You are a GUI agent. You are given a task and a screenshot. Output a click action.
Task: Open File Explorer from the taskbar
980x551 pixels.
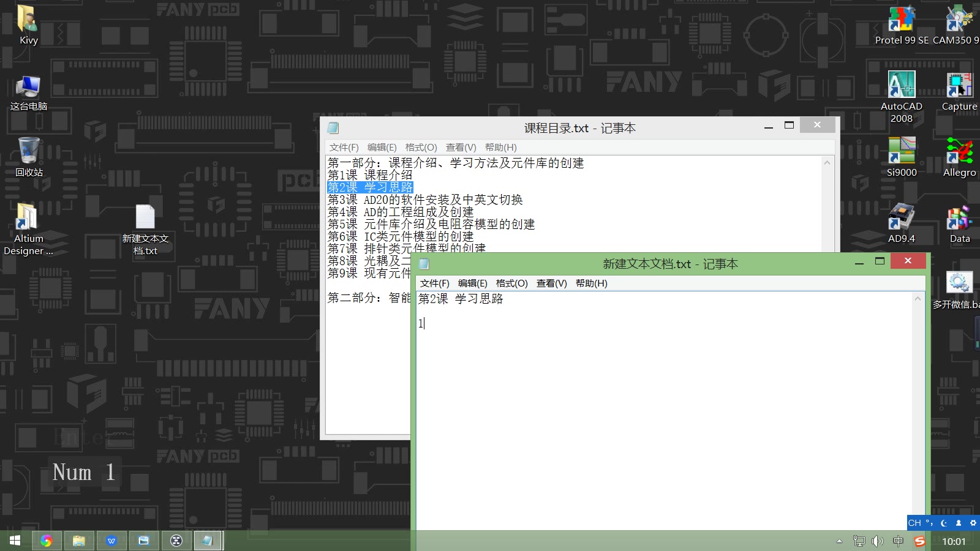[79, 541]
